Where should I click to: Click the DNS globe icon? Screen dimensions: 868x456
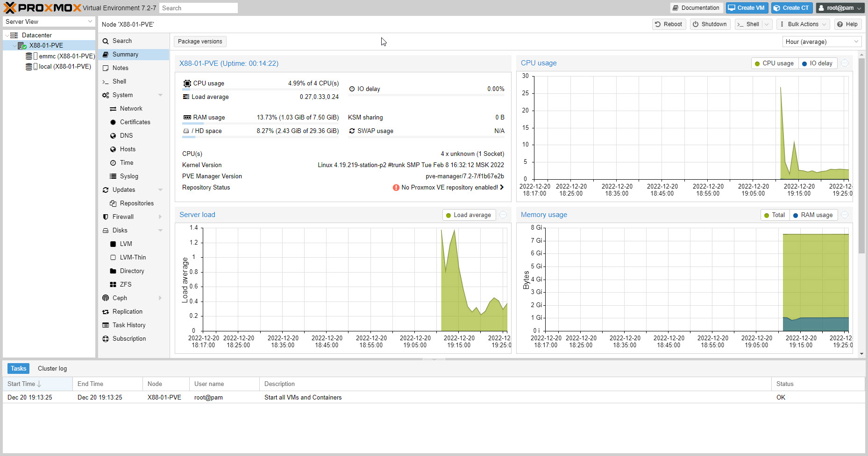[113, 136]
